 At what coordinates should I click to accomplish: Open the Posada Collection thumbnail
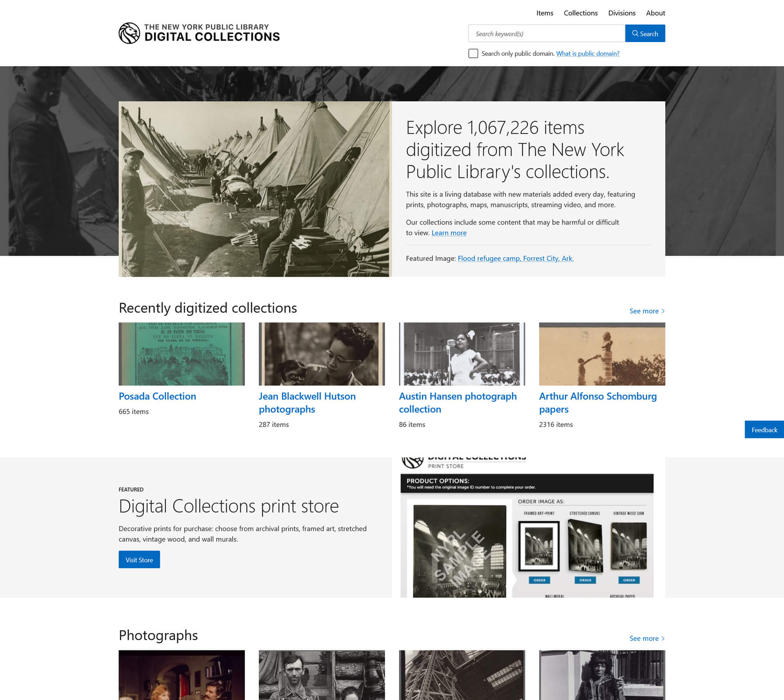pos(182,354)
